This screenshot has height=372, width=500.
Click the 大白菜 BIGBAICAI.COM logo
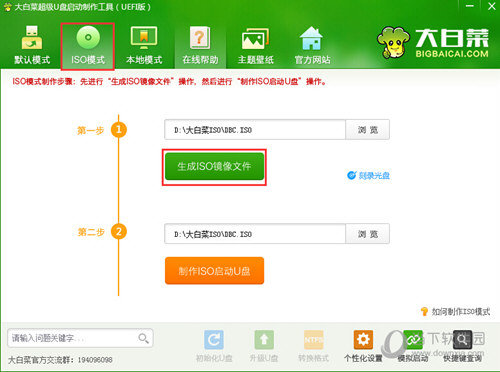click(x=433, y=42)
